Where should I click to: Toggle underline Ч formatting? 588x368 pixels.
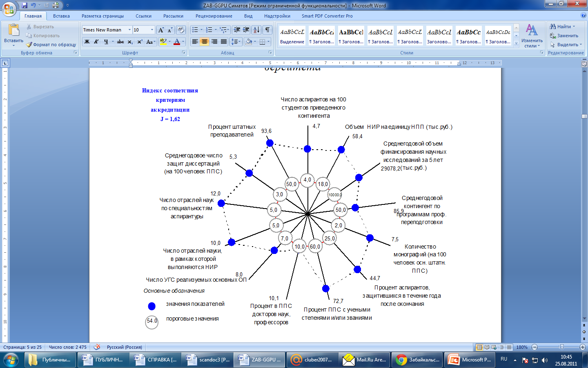coord(106,42)
